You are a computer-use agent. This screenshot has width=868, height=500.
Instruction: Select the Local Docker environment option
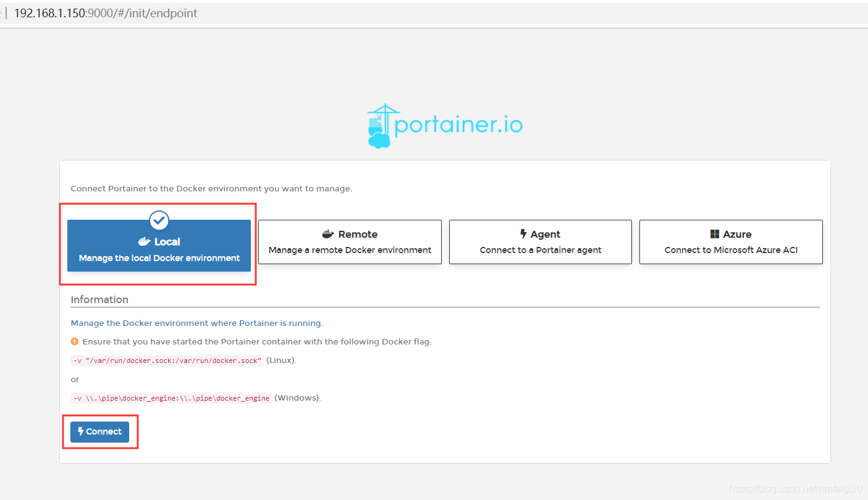pos(159,246)
